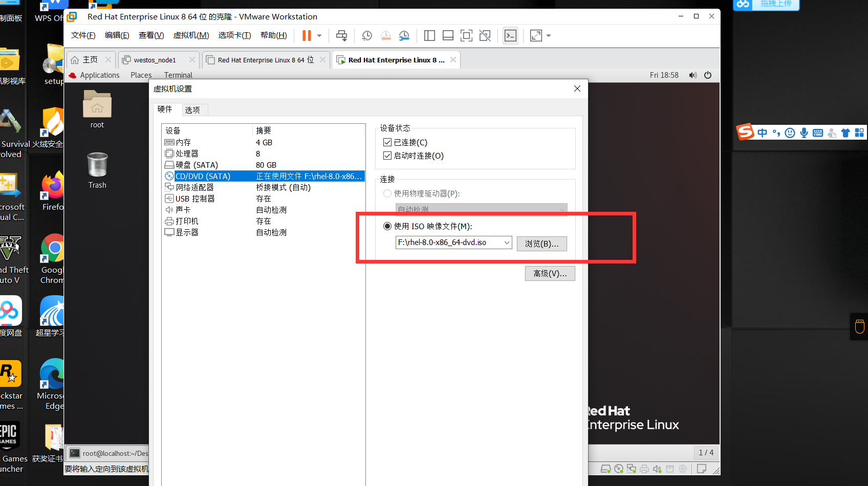Select 使用物理驱动器(P) radio button

[387, 193]
